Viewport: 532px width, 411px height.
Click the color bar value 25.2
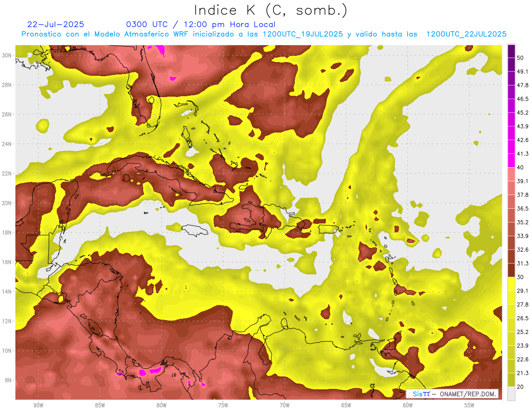[522, 332]
